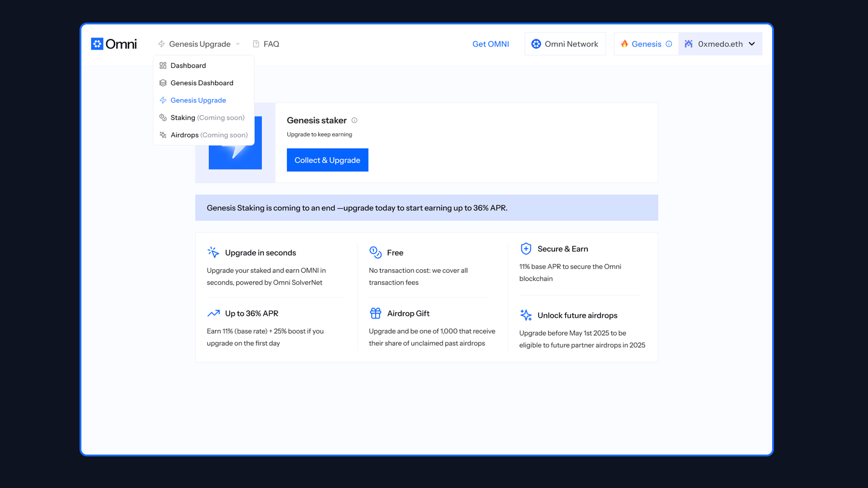
Task: Click the 0xmedo.eth avatar icon
Action: (689, 44)
